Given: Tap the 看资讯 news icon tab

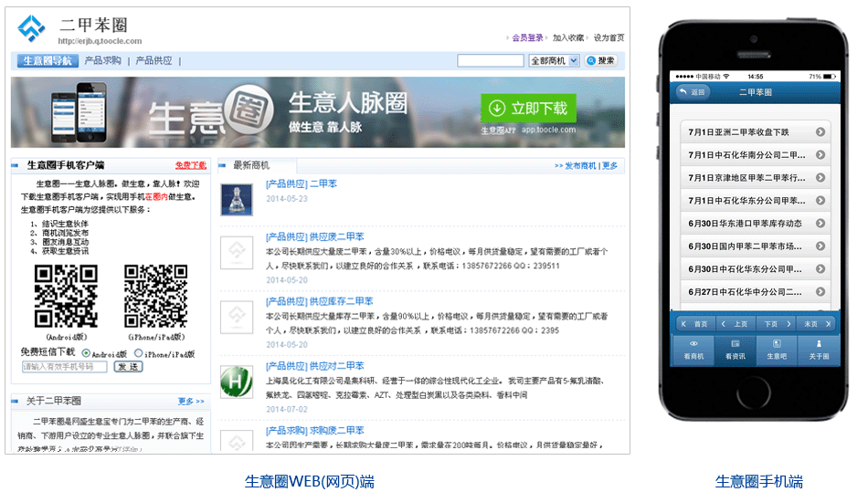Looking at the screenshot, I should pos(736,350).
